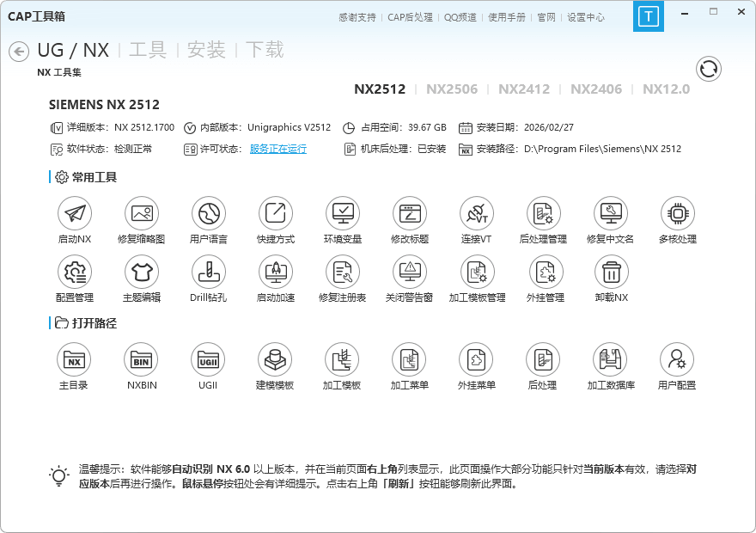This screenshot has height=533, width=756.
Task: Click 关闭警告窗 warning window tool
Action: tap(410, 272)
